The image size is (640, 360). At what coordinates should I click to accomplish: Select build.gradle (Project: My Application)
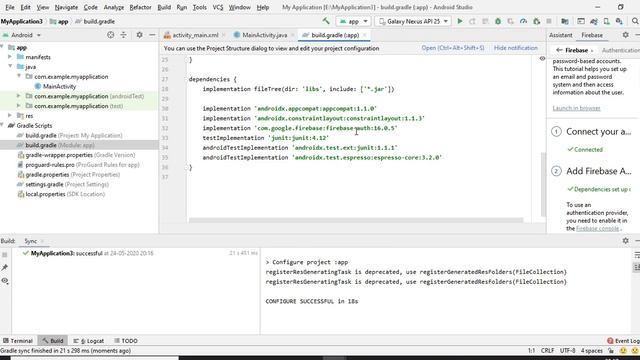[x=69, y=135]
